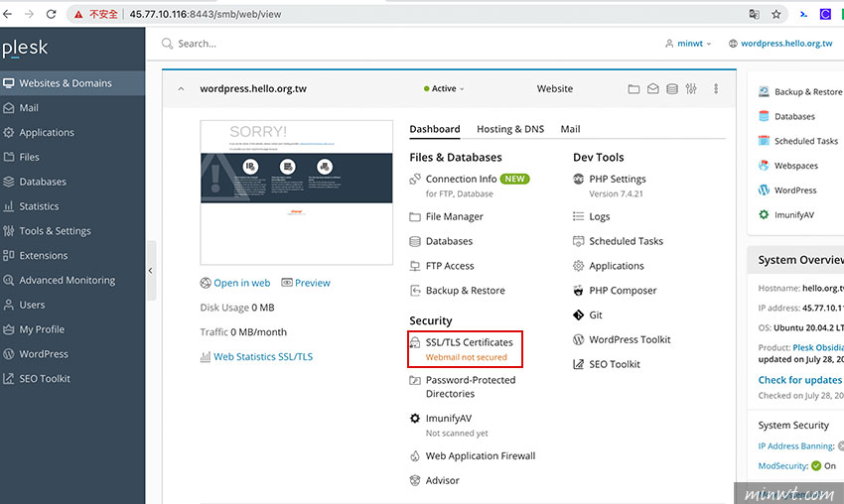The width and height of the screenshot is (844, 504).
Task: Click the WordPress logo icon in left sidebar
Action: pos(9,354)
